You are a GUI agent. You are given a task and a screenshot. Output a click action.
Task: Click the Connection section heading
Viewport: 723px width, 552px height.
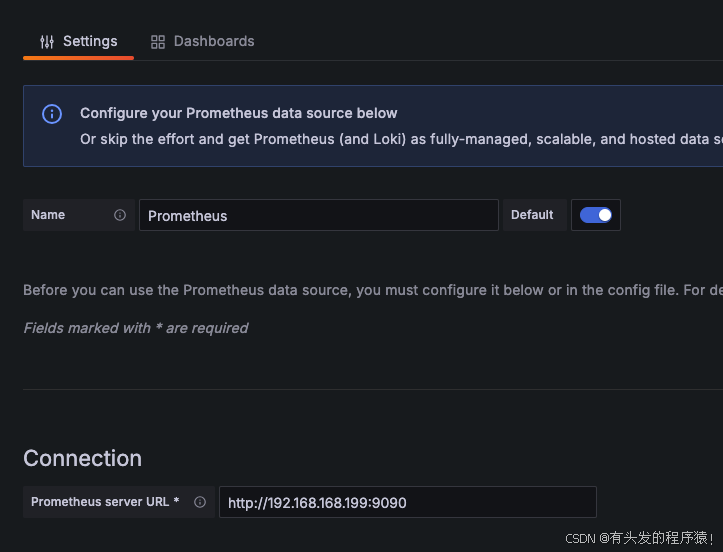[83, 458]
